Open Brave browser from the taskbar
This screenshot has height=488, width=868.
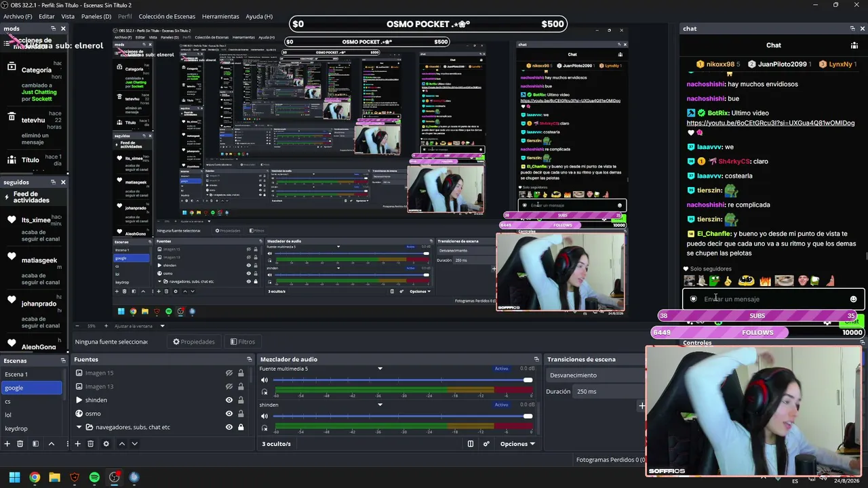pyautogui.click(x=75, y=477)
